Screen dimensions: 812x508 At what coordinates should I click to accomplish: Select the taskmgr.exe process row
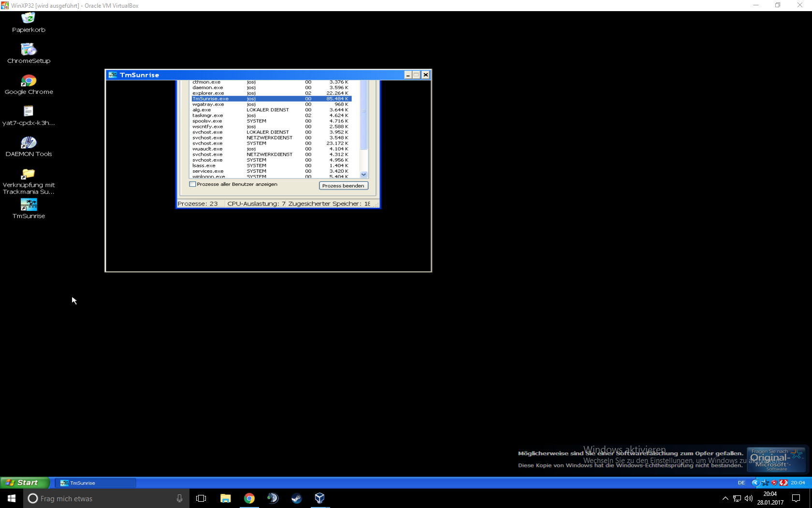click(271, 115)
